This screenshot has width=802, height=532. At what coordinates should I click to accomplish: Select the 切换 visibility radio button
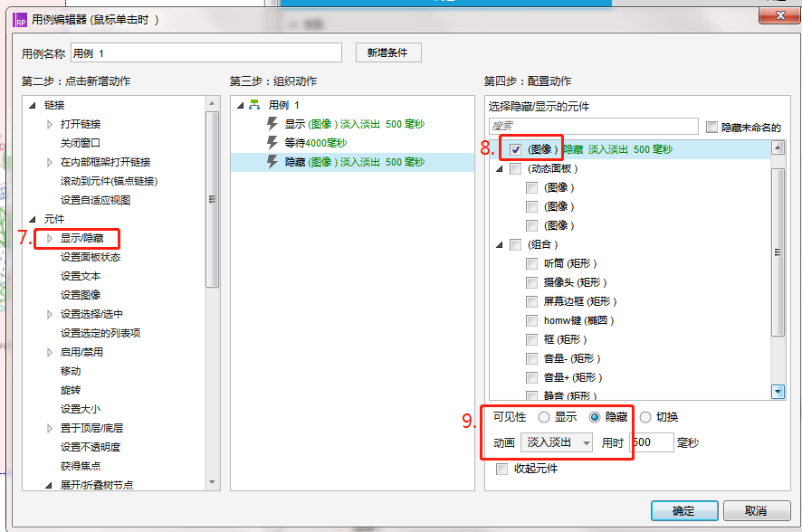tap(645, 417)
